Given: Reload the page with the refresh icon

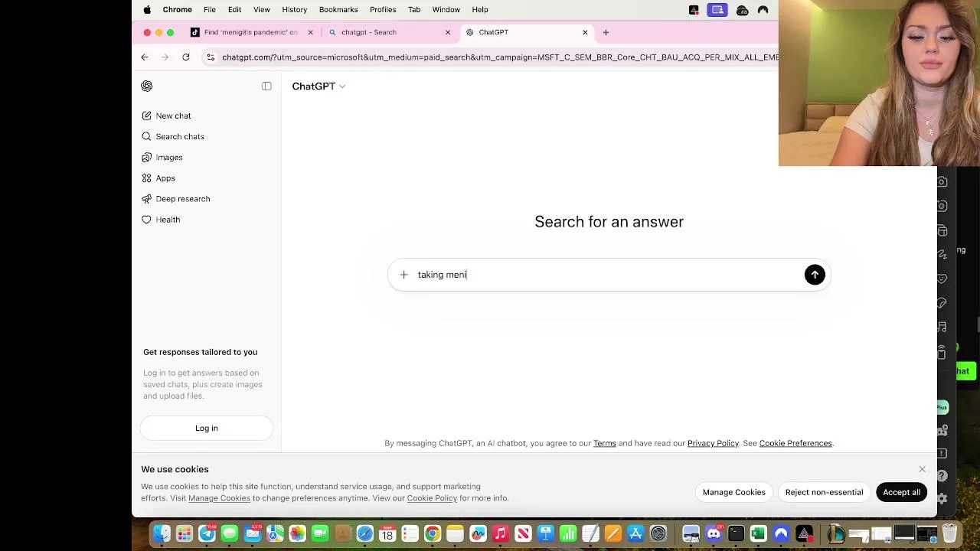Looking at the screenshot, I should 185,57.
